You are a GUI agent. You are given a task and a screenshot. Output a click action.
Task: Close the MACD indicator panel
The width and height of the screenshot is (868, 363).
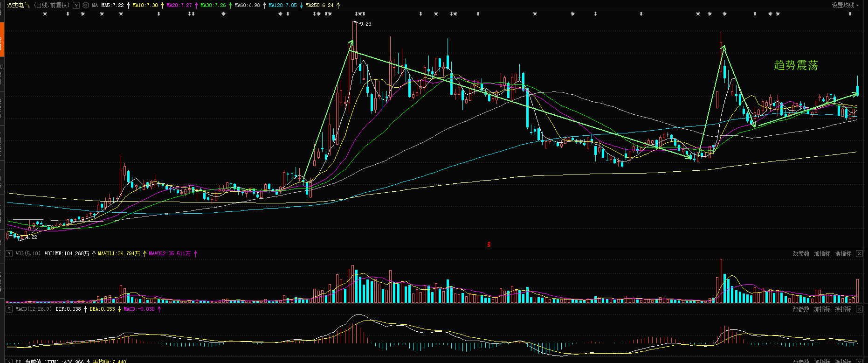(859, 309)
